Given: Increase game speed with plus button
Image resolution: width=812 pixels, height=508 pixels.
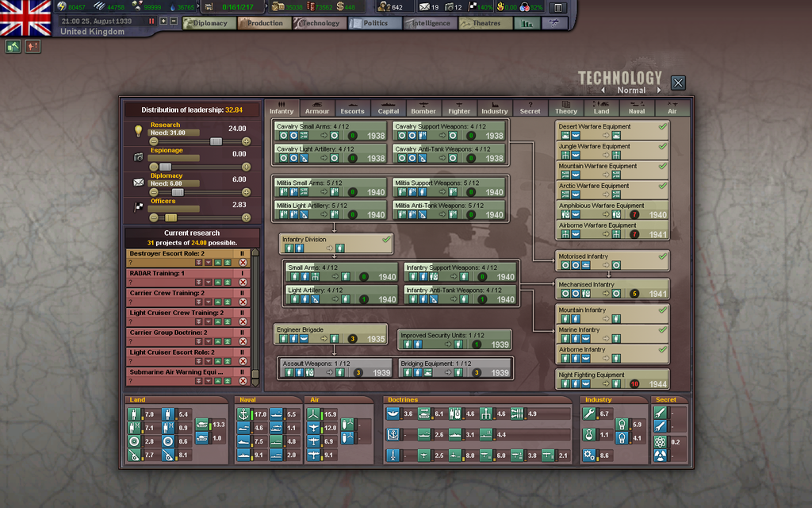Looking at the screenshot, I should [x=163, y=21].
